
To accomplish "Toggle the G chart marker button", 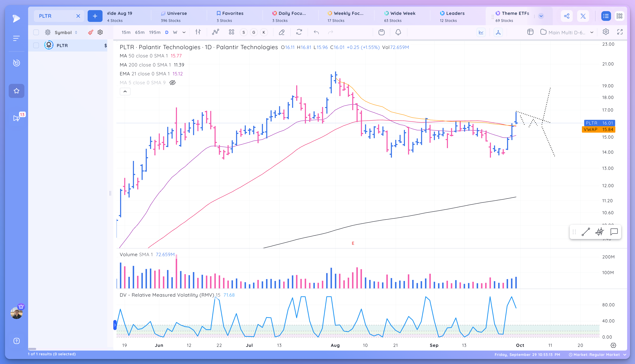I will 254,32.
